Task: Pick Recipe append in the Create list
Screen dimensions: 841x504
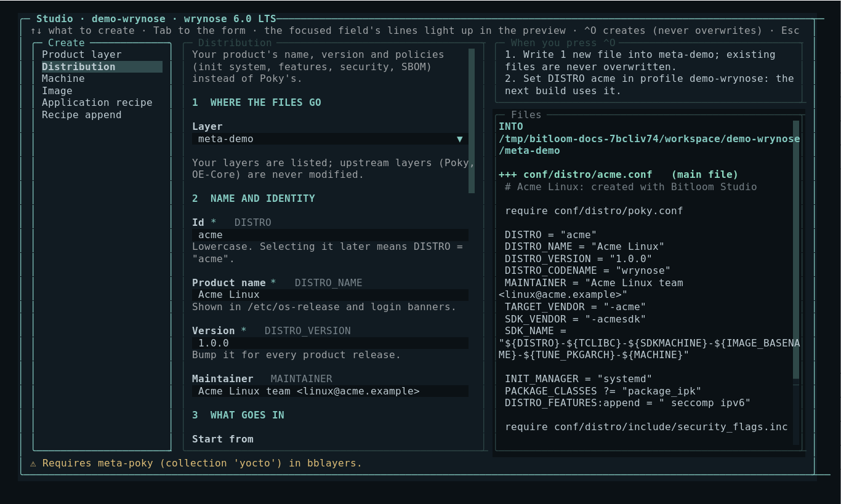Action: [x=102, y=115]
